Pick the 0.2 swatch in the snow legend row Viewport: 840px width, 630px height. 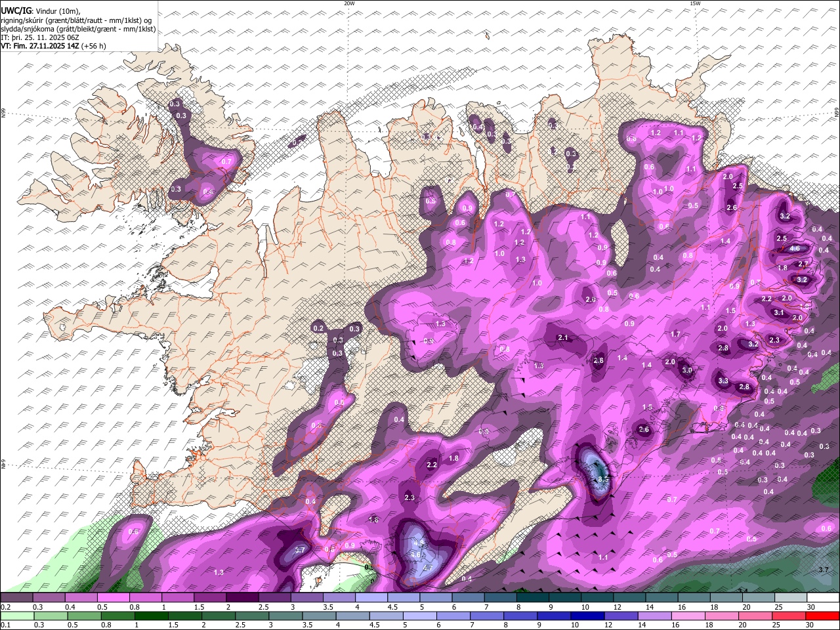point(16,597)
